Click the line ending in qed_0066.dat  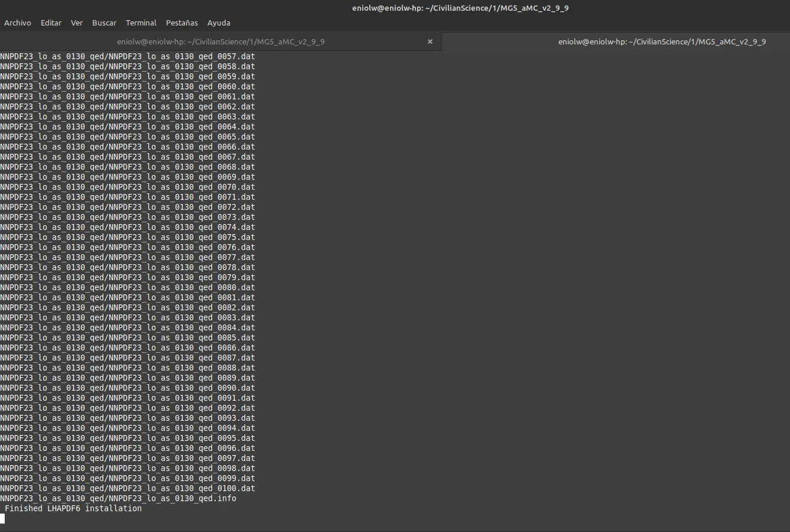127,146
